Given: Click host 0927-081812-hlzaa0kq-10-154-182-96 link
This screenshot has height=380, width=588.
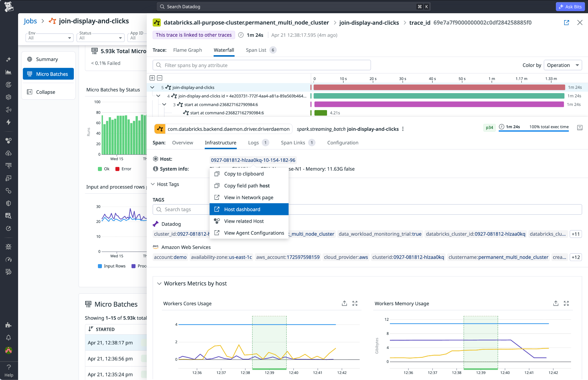Looking at the screenshot, I should click(253, 160).
